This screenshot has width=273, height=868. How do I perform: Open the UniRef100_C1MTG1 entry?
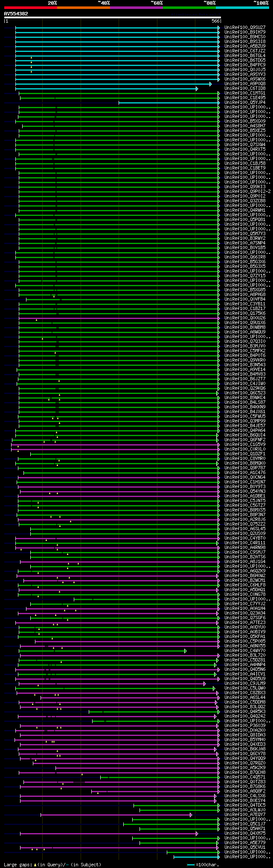(x=245, y=93)
